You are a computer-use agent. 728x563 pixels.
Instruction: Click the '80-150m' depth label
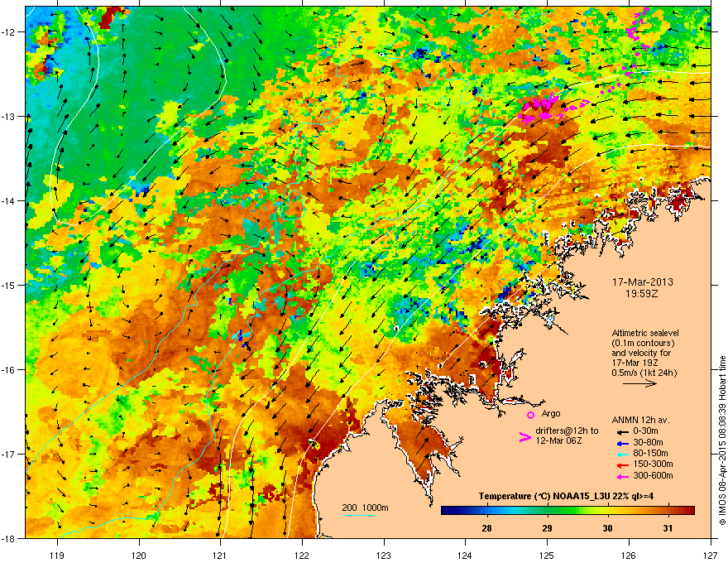pos(650,454)
